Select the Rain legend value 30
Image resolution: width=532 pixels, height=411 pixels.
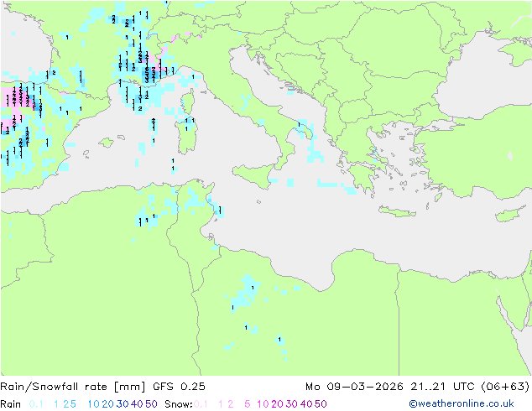pos(123,404)
